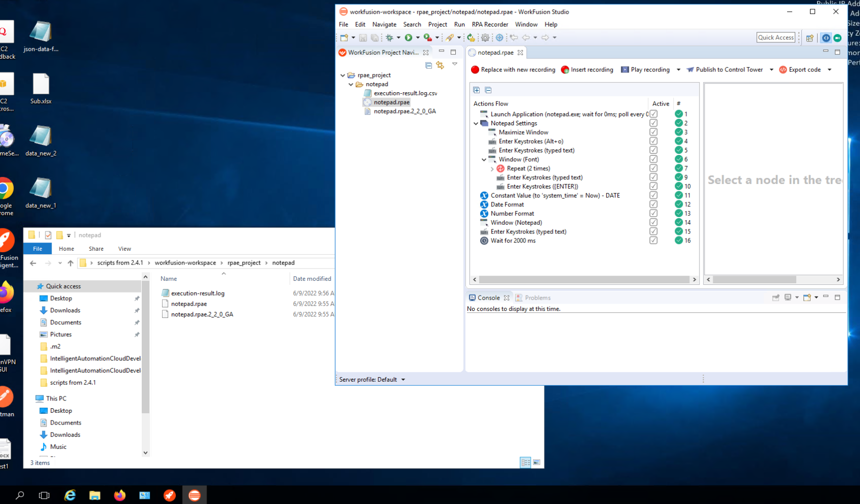Toggle Active checkbox for Window (Font) row
The height and width of the screenshot is (504, 860).
tap(654, 160)
